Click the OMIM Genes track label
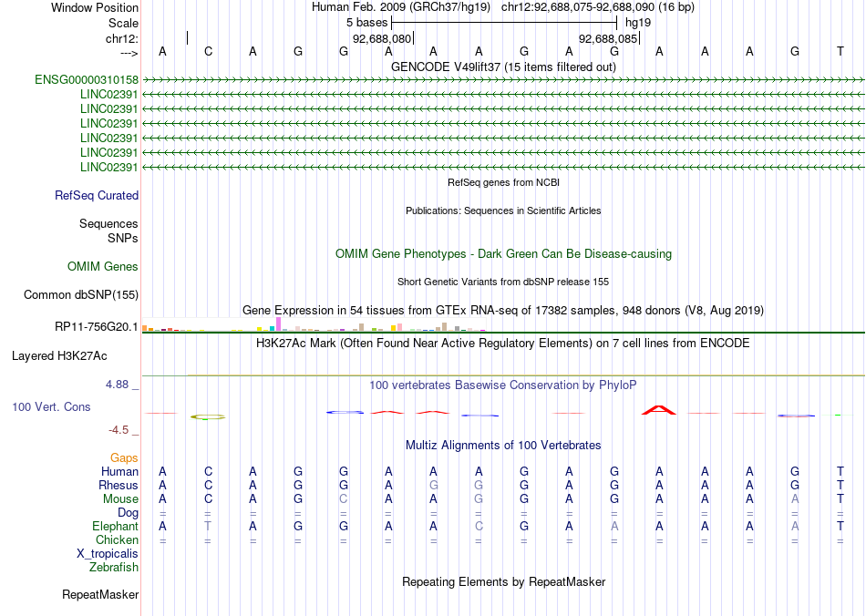Screen dimensions: 866x616 pos(103,267)
